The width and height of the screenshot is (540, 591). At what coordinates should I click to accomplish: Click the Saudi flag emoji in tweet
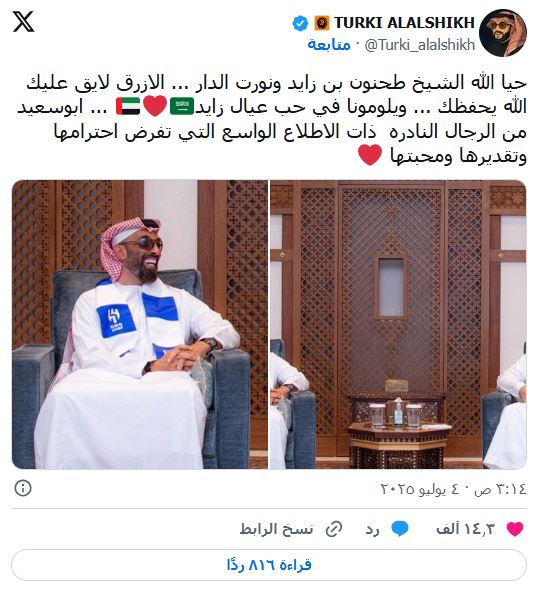tap(182, 107)
